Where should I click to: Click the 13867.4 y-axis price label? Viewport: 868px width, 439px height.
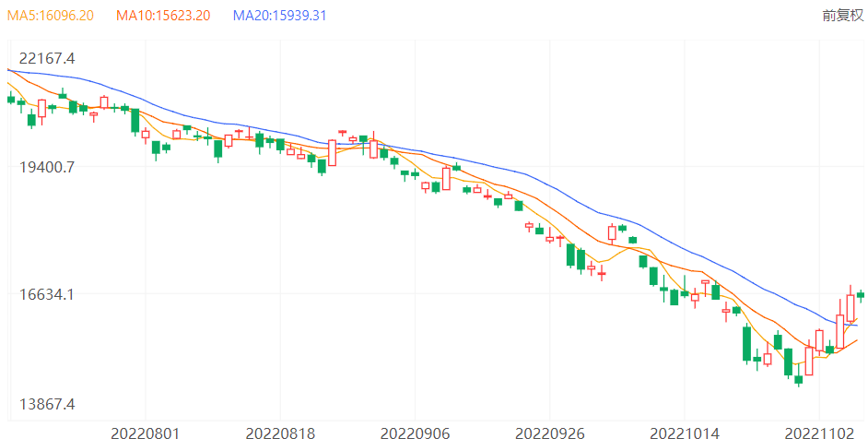pyautogui.click(x=47, y=404)
